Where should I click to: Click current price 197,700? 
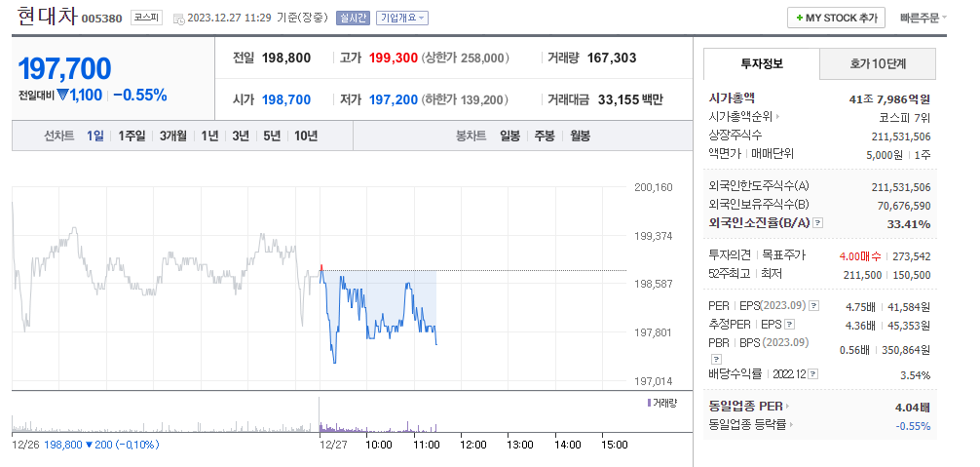[x=65, y=69]
